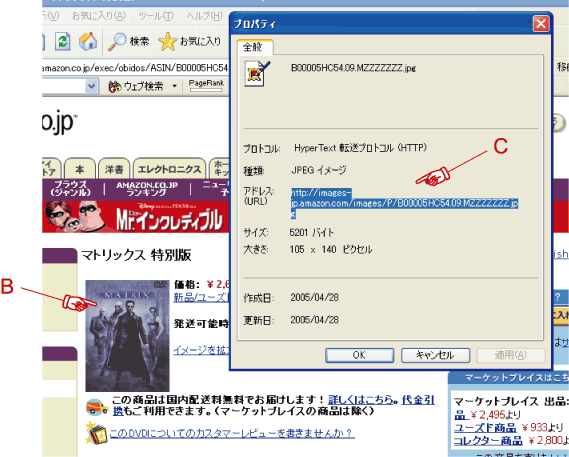This screenshot has width=569, height=457.
Task: Click the Matrix DVD cover image
Action: click(127, 335)
